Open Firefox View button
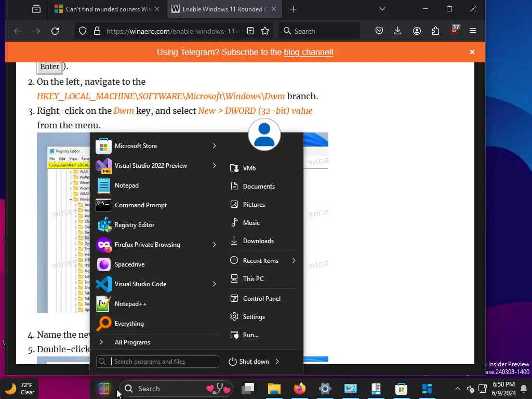This screenshot has height=399, width=532. (x=36, y=9)
